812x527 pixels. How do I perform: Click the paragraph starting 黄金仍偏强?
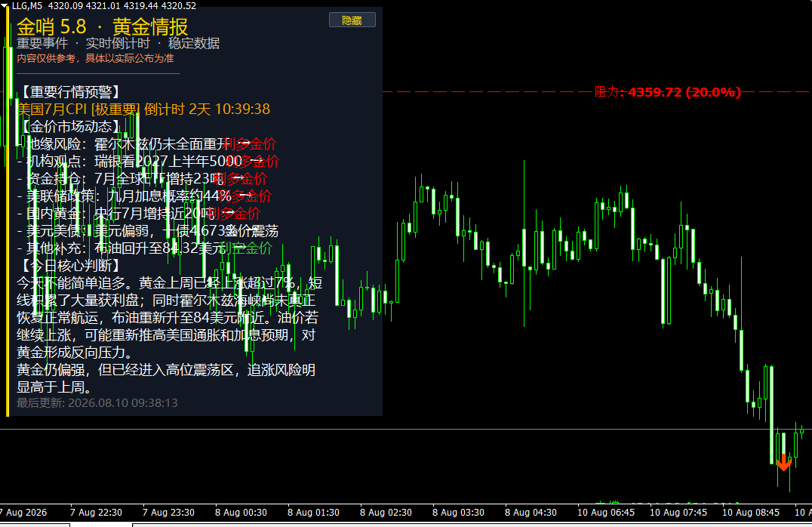(x=166, y=378)
